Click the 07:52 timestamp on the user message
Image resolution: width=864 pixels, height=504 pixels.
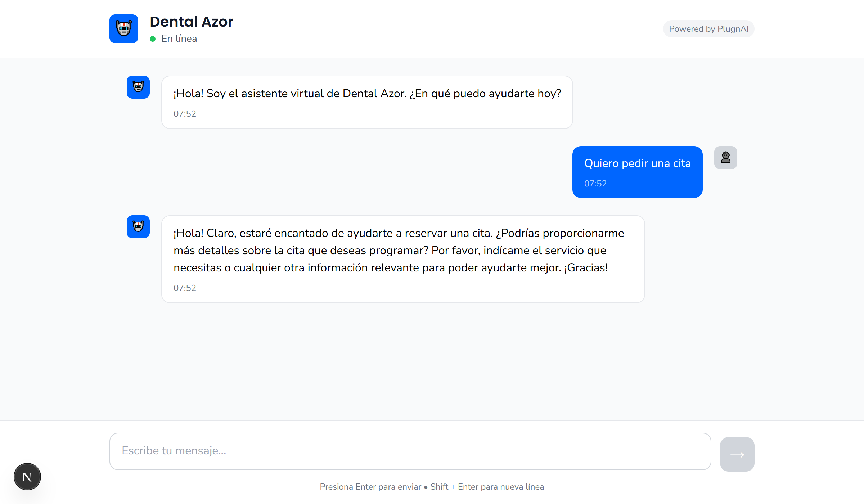click(595, 183)
